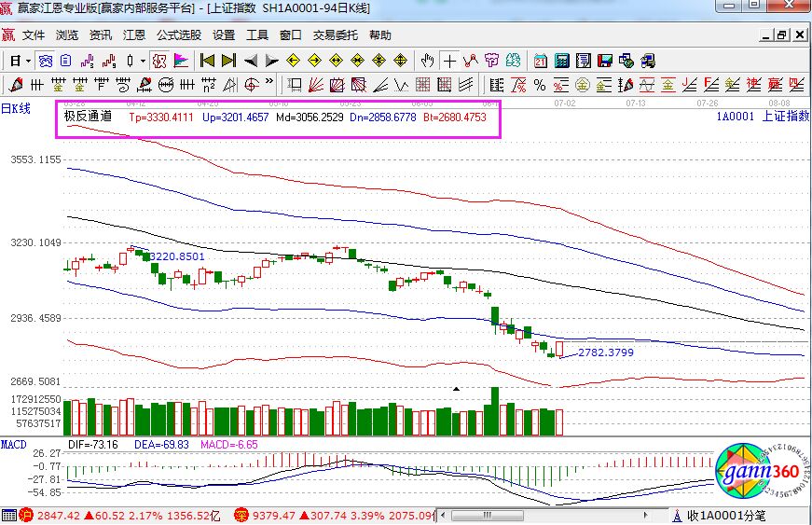The image size is (812, 525).
Task: Select the crosshair cursor tool
Action: (x=450, y=61)
